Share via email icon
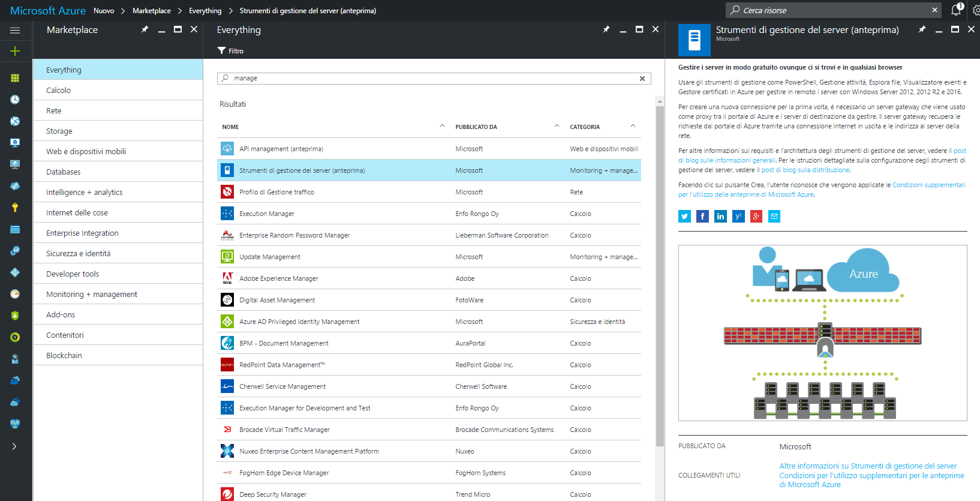The width and height of the screenshot is (980, 501). 774,216
